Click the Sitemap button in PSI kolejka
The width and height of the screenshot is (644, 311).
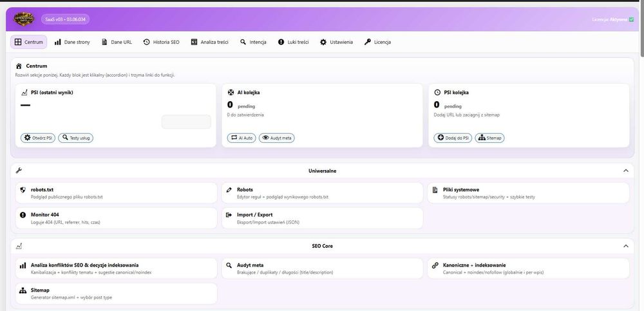point(489,138)
